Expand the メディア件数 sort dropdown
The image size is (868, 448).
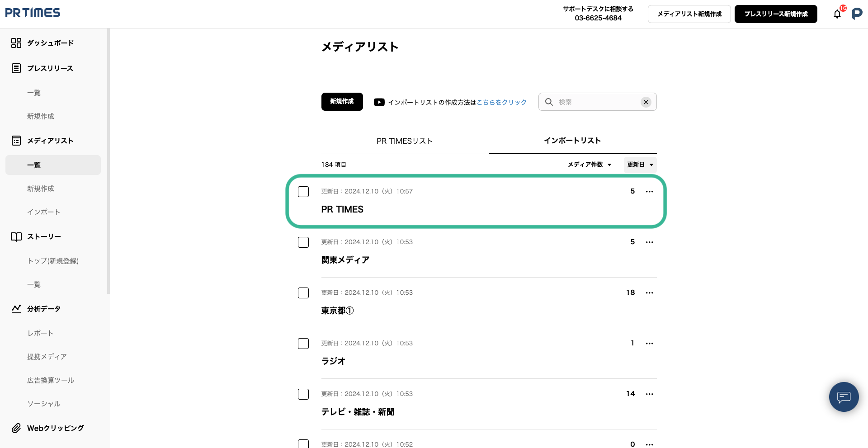(x=590, y=165)
